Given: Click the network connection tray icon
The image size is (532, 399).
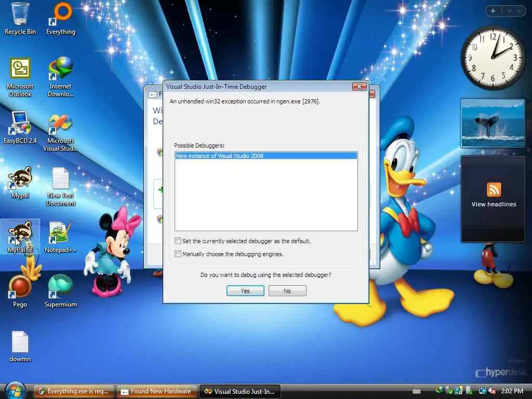Looking at the screenshot, I should [x=483, y=391].
